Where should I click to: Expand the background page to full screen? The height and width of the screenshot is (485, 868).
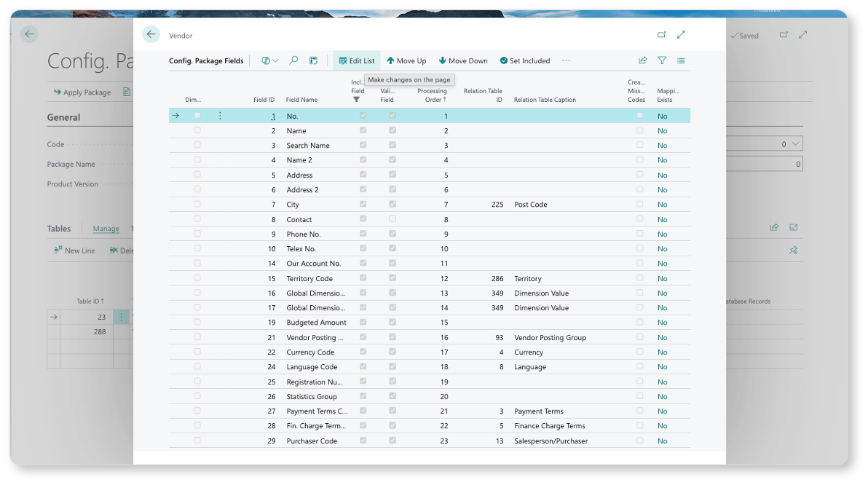click(802, 34)
